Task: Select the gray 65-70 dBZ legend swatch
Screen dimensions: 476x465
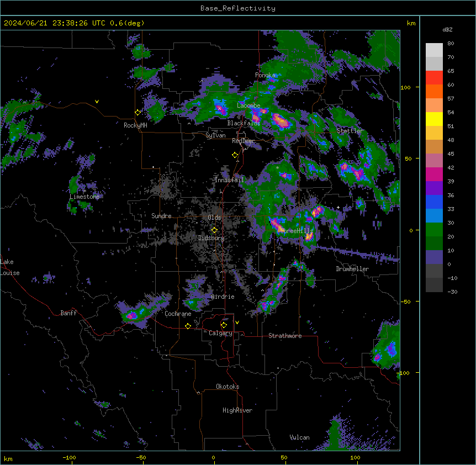Action: [x=434, y=64]
